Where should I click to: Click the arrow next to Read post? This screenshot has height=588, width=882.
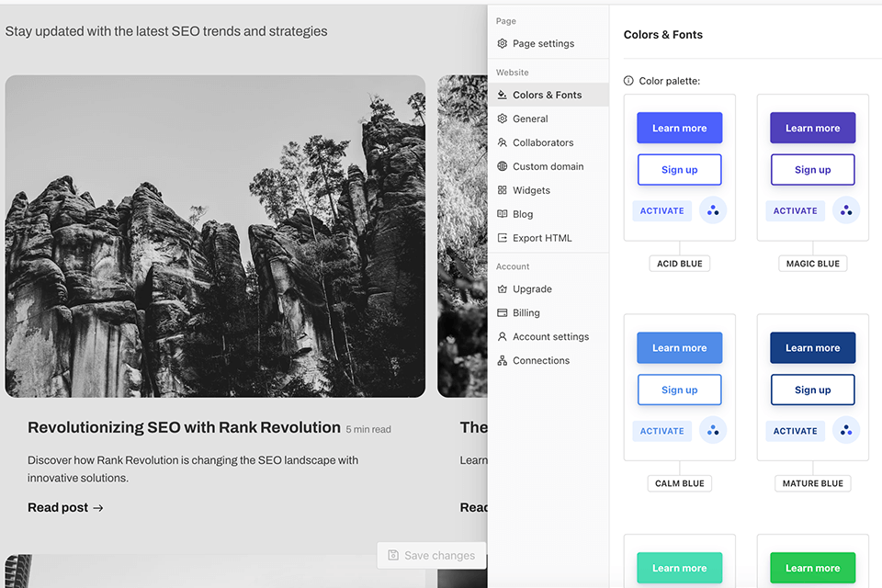pos(98,508)
